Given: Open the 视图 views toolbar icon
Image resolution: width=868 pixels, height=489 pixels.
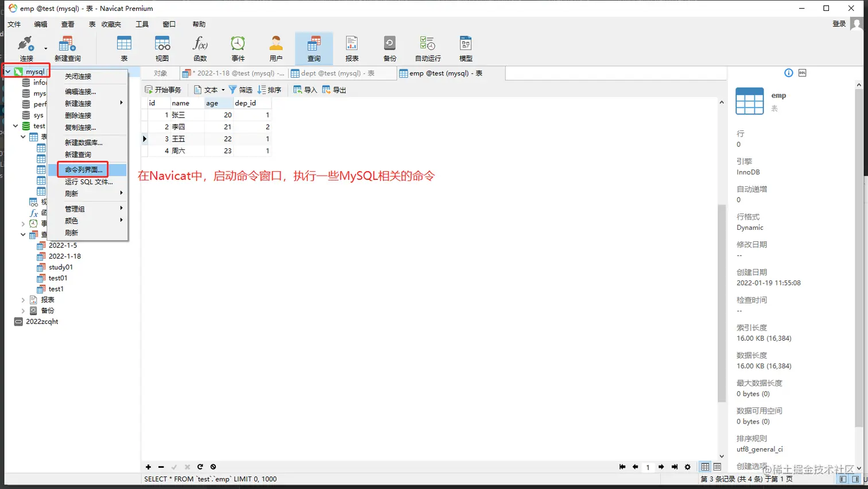Looking at the screenshot, I should [162, 48].
